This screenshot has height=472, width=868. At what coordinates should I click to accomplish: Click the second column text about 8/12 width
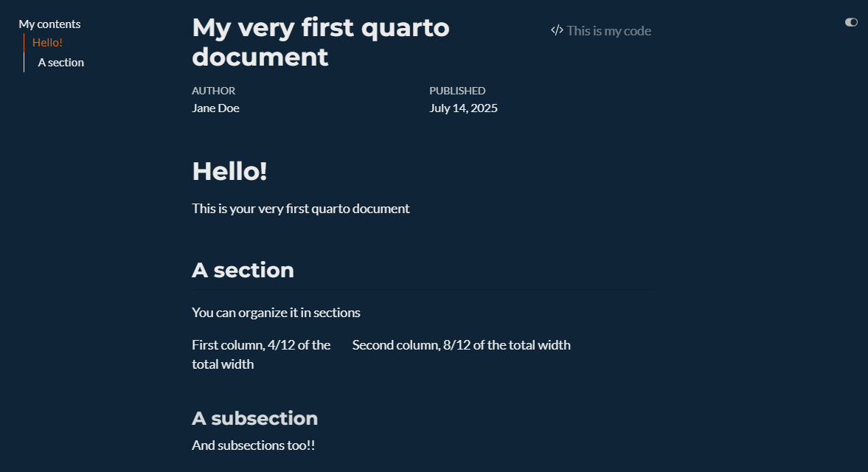click(461, 344)
